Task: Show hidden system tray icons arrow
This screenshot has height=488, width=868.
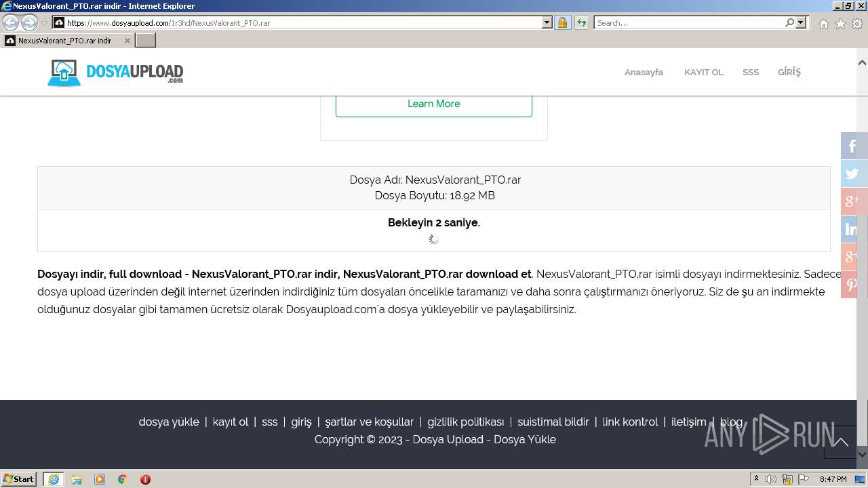Action: [757, 479]
